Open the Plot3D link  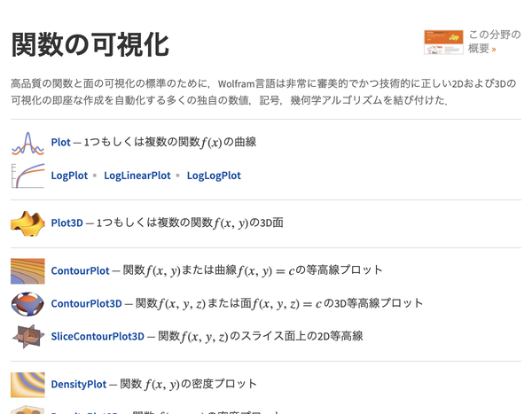coord(66,223)
